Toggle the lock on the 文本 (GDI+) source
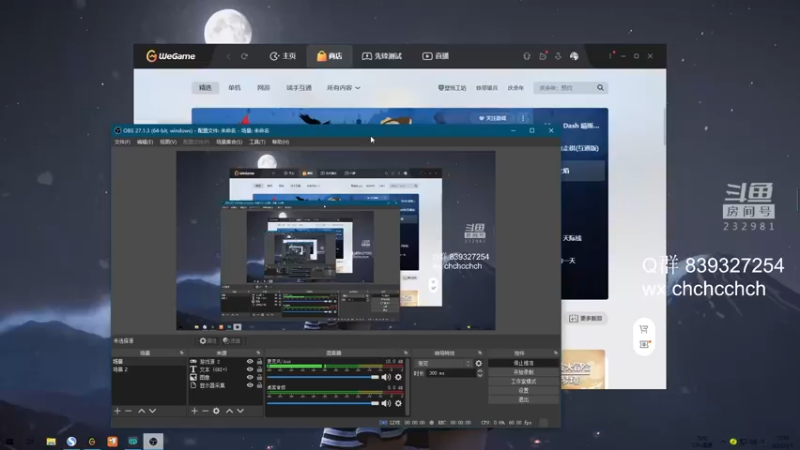Screen dimensions: 800x450 pyautogui.click(x=259, y=369)
